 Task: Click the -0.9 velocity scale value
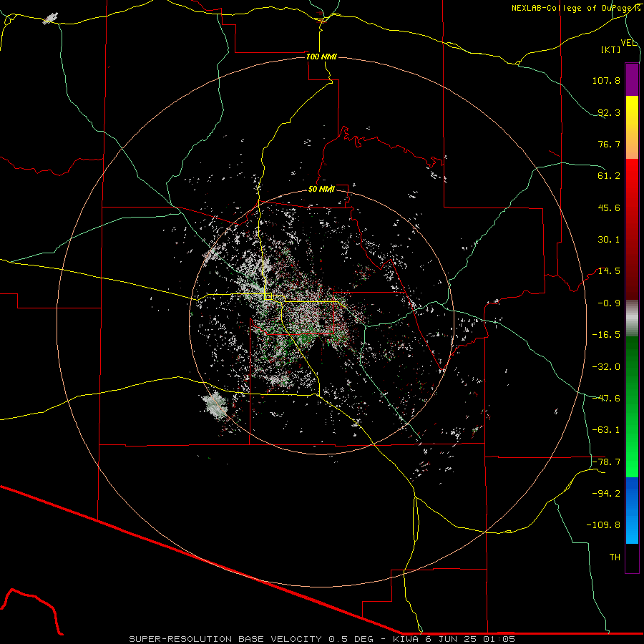(609, 303)
